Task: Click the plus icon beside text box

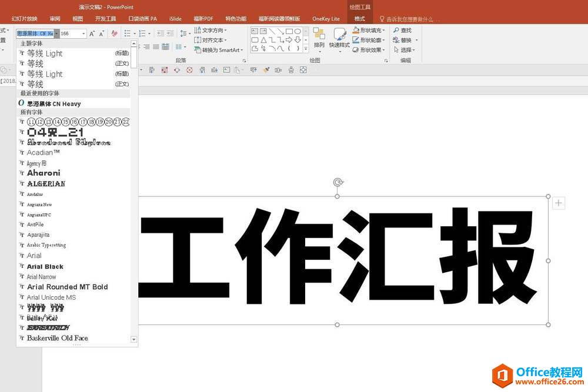Action: pyautogui.click(x=559, y=203)
